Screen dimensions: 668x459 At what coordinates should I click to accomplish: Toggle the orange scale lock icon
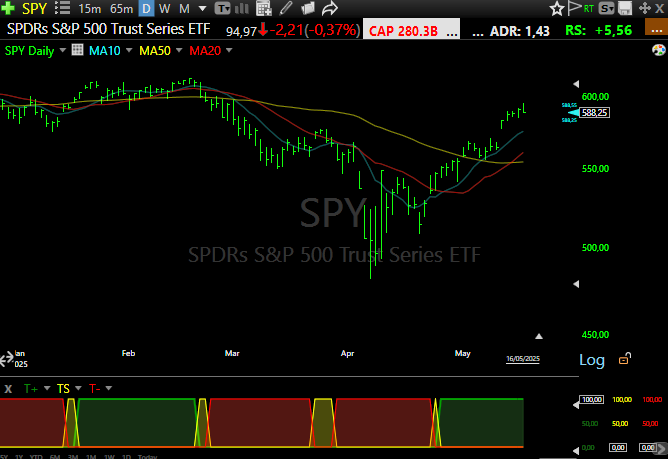pyautogui.click(x=625, y=359)
